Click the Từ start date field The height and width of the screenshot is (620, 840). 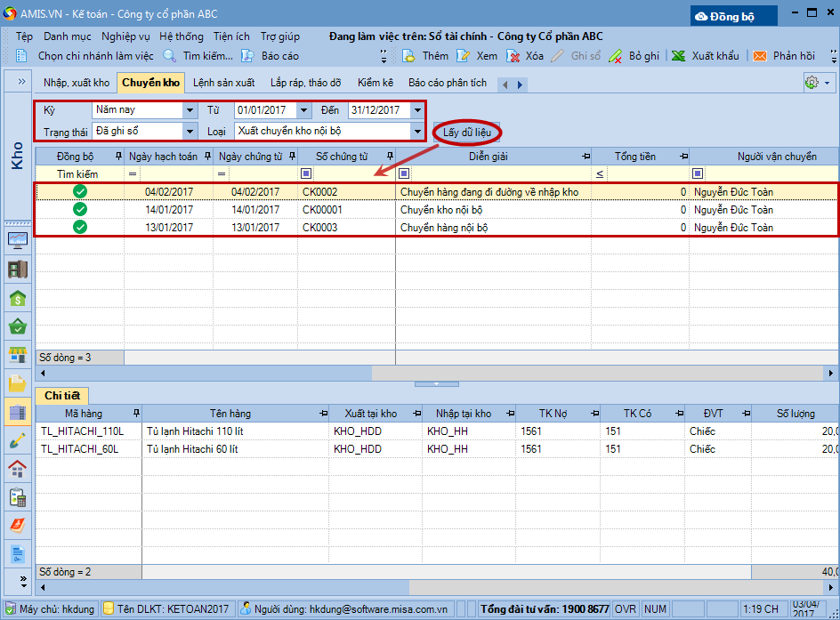tap(265, 110)
